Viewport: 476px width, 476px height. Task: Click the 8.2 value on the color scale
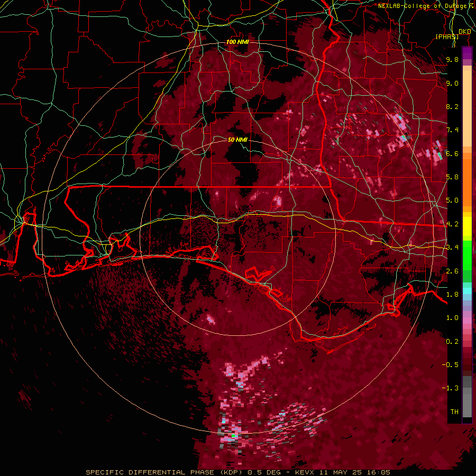click(452, 106)
